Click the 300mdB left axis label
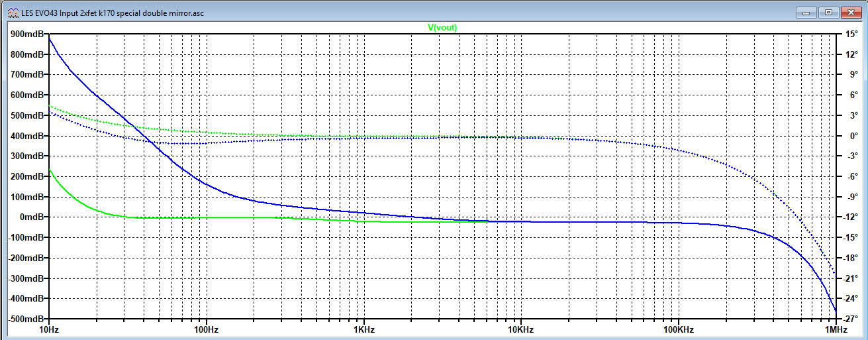Screen dimensions: 868x340 tap(28, 156)
